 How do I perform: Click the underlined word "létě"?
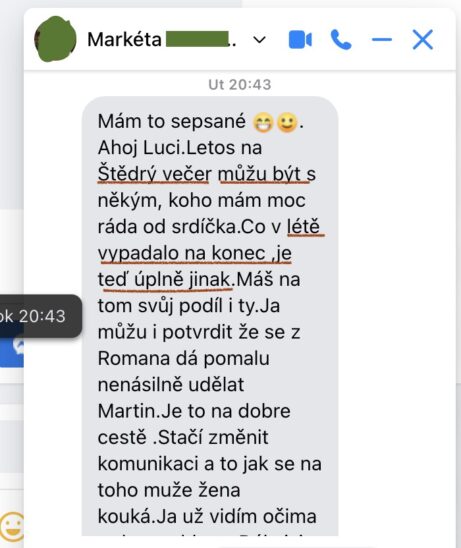(x=303, y=226)
